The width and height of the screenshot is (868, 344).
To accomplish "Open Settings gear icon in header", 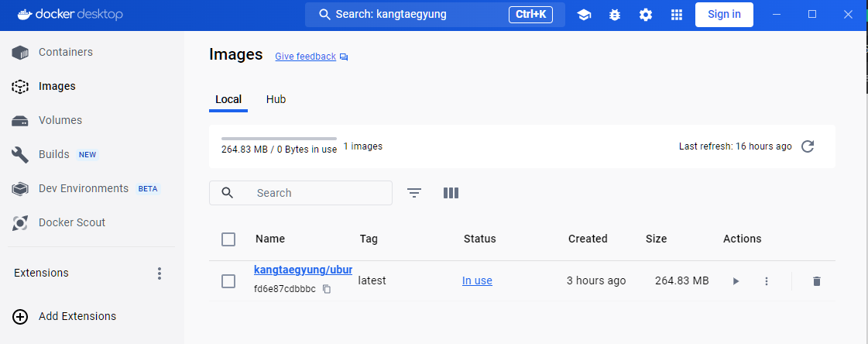I will [646, 15].
